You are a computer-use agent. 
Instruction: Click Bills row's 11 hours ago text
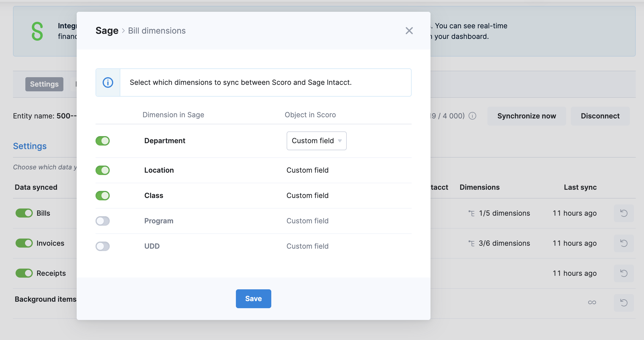pyautogui.click(x=575, y=213)
